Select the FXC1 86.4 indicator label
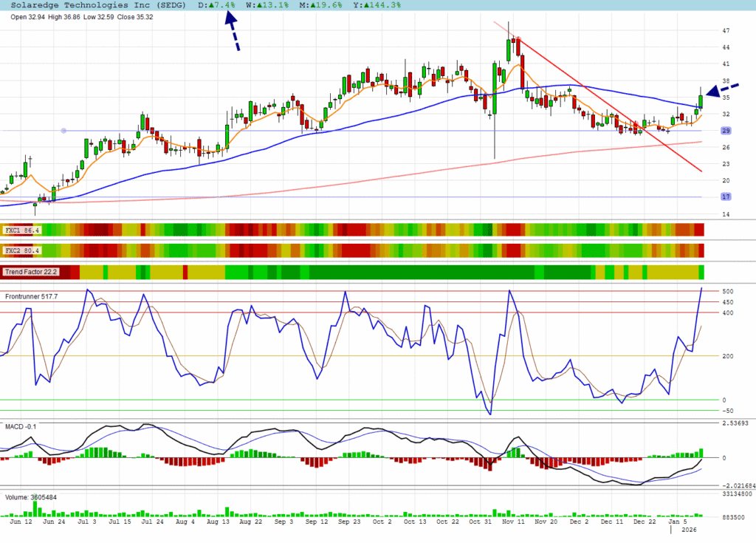This screenshot has width=756, height=543. click(23, 230)
